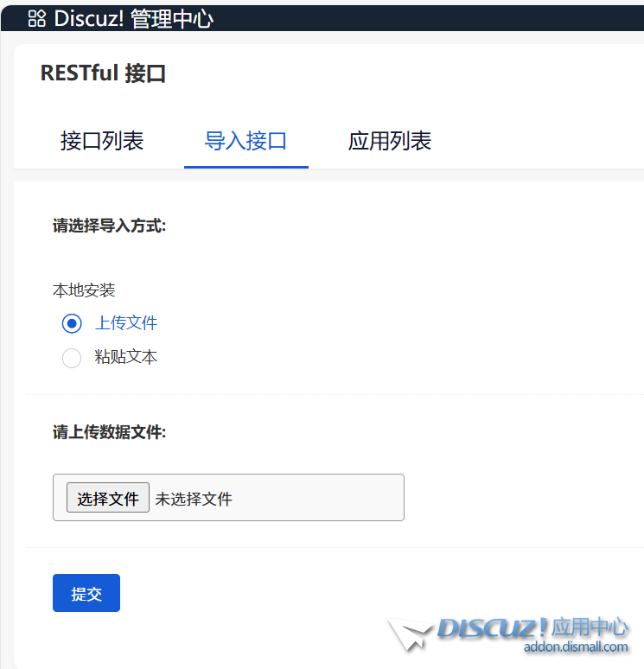Click the 粘贴文本 option label text
The width and height of the screenshot is (644, 669).
tap(126, 357)
